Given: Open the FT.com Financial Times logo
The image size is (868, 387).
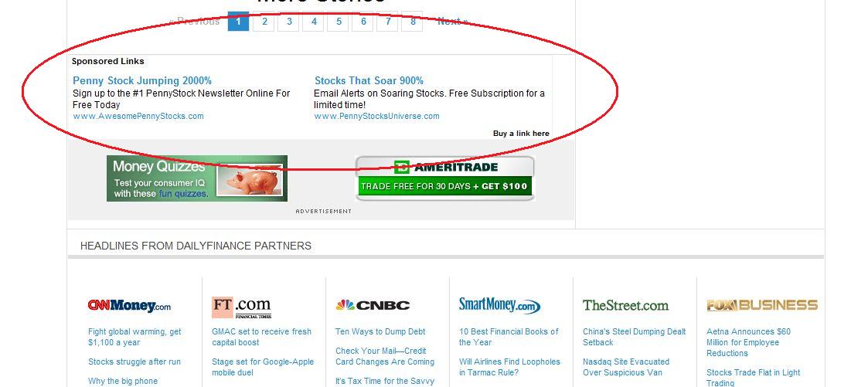Looking at the screenshot, I should (x=242, y=307).
